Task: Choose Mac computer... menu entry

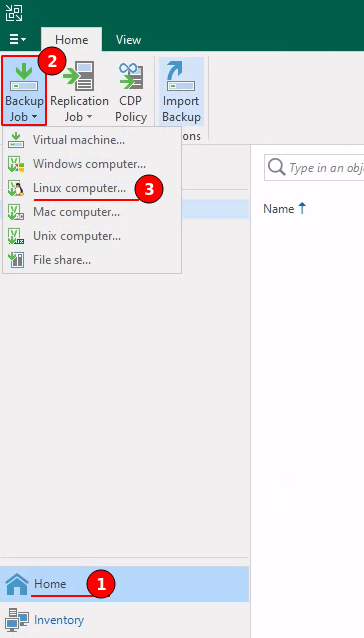Action: coord(92,212)
